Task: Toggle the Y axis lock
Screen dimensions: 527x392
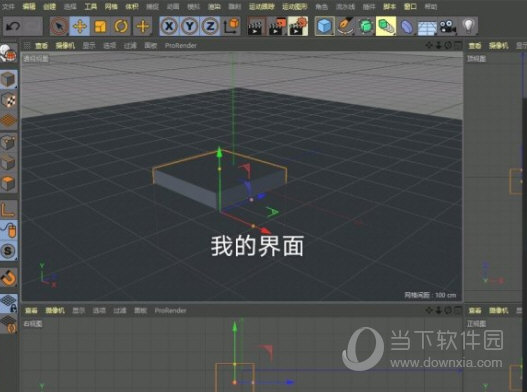Action: click(190, 26)
